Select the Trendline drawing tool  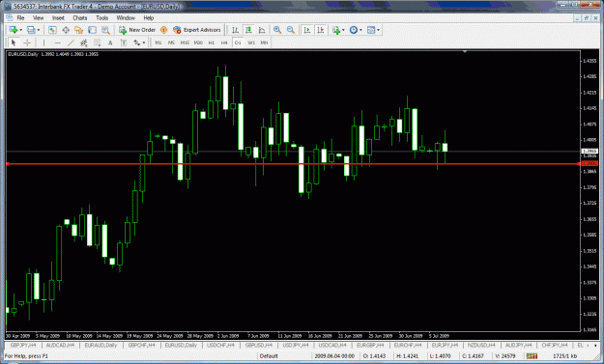click(x=71, y=42)
